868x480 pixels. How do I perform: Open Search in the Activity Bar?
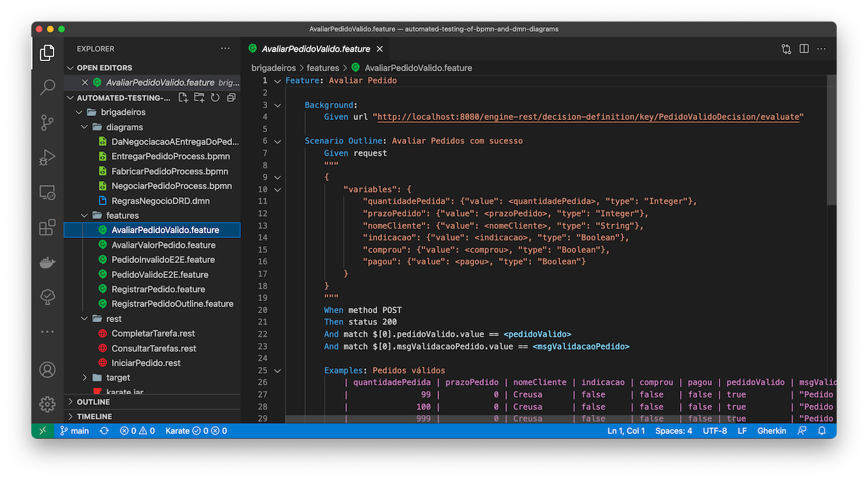46,87
